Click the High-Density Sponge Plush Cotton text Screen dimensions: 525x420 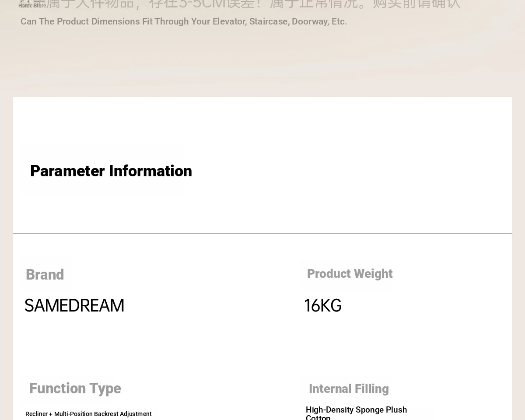coord(357,413)
